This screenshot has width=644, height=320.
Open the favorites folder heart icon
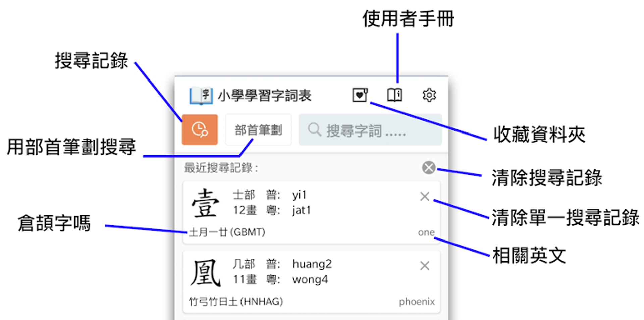pos(360,95)
